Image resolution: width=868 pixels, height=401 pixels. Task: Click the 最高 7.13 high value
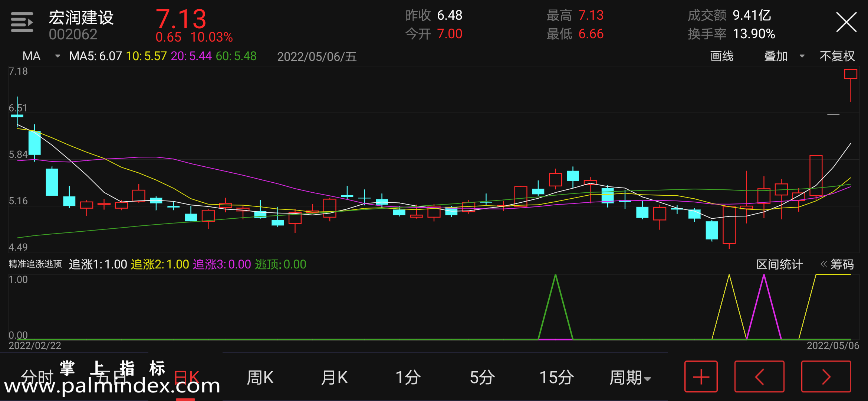pos(575,15)
